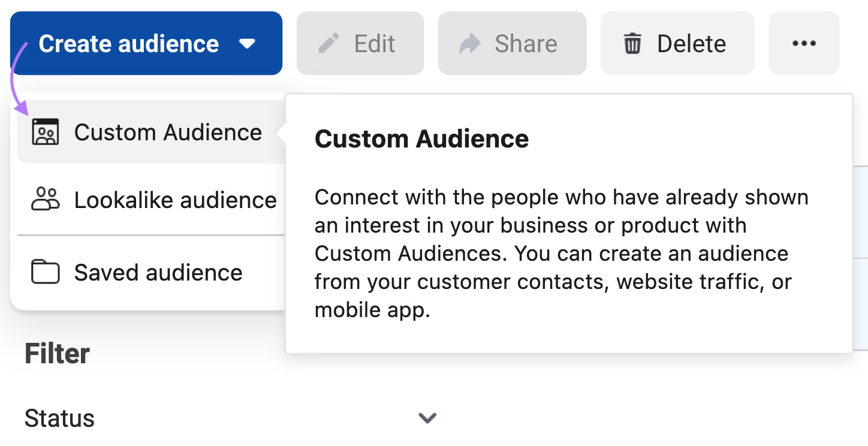Click the Status chevron arrow

[x=426, y=418]
